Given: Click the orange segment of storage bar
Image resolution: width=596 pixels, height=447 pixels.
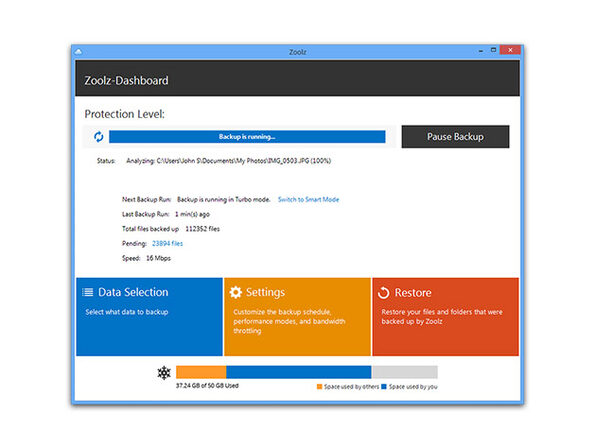Looking at the screenshot, I should 201,372.
